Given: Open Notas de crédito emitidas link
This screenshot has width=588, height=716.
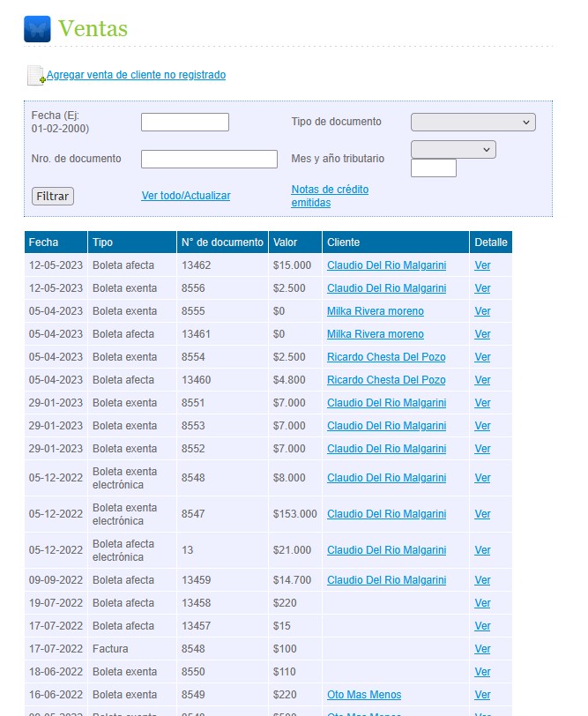Looking at the screenshot, I should click(330, 196).
